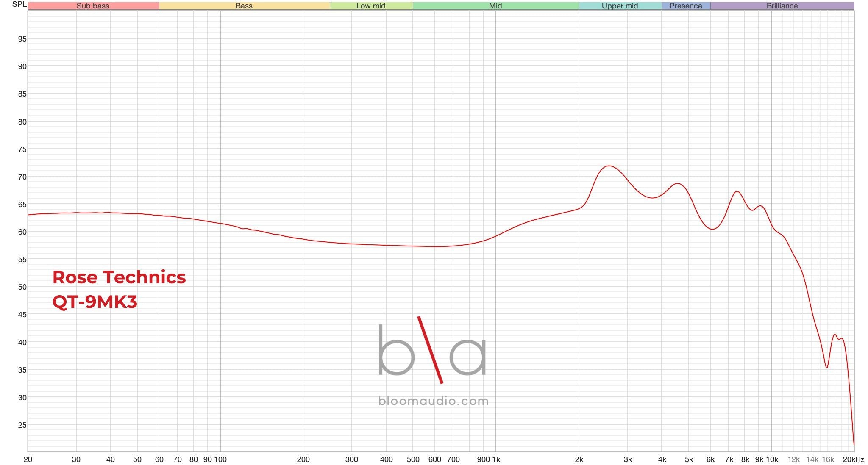Select the Mid band label
The image size is (868, 465).
[495, 6]
